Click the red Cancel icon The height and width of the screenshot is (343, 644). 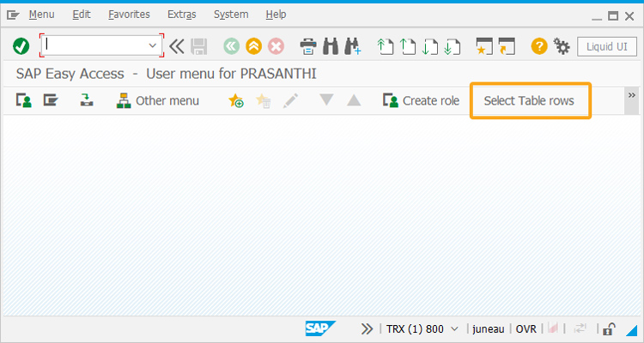276,46
